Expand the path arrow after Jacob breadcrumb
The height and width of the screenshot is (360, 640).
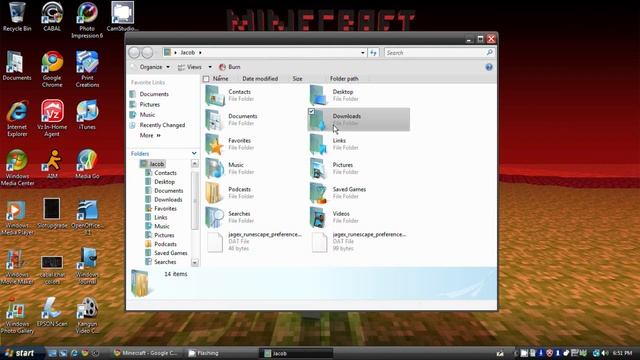(200, 53)
